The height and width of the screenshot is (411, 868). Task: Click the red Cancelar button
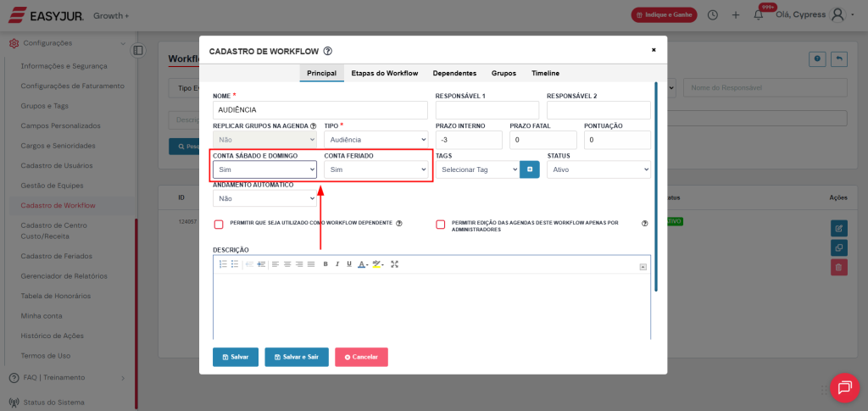tap(361, 357)
